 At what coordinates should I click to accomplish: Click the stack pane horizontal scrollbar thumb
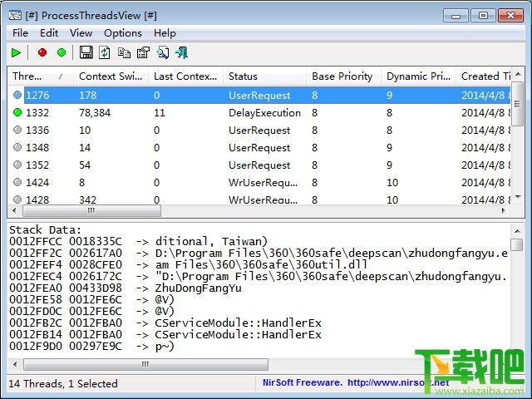tap(145, 364)
